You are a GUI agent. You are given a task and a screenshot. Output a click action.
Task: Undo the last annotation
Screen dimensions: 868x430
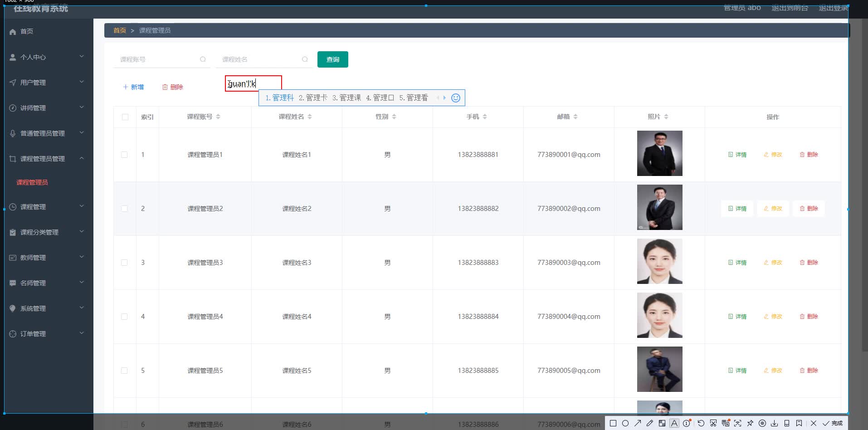click(x=701, y=423)
